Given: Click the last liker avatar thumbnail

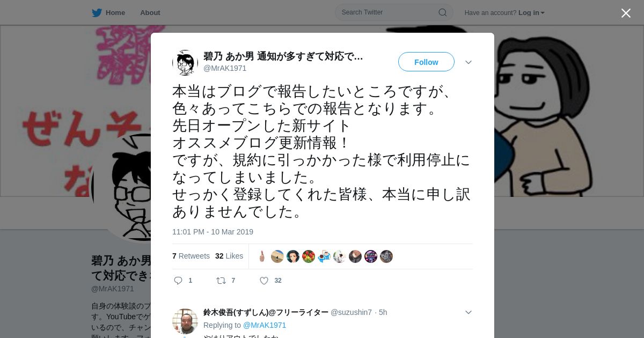Looking at the screenshot, I should pyautogui.click(x=386, y=256).
